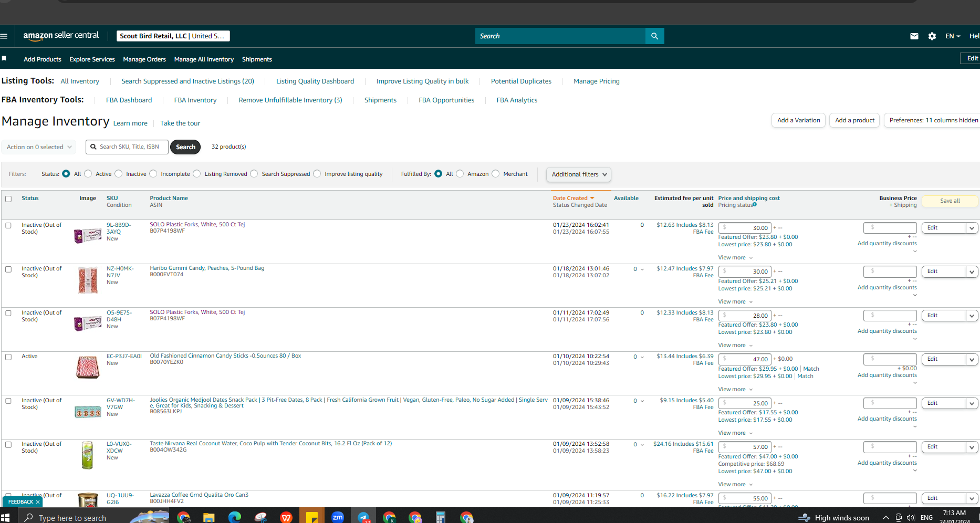Show hidden system tray icons

point(885,518)
